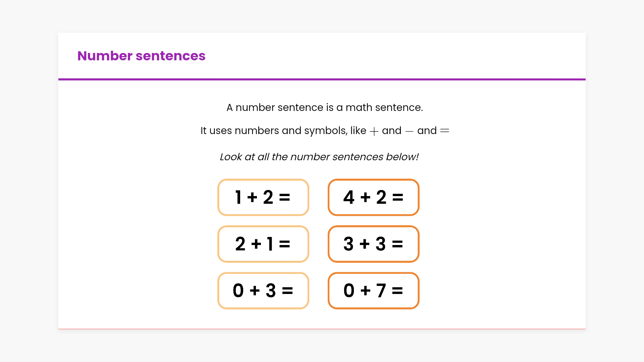Click the digit 7 in the last card
Image resolution: width=644 pixels, height=362 pixels.
click(381, 290)
